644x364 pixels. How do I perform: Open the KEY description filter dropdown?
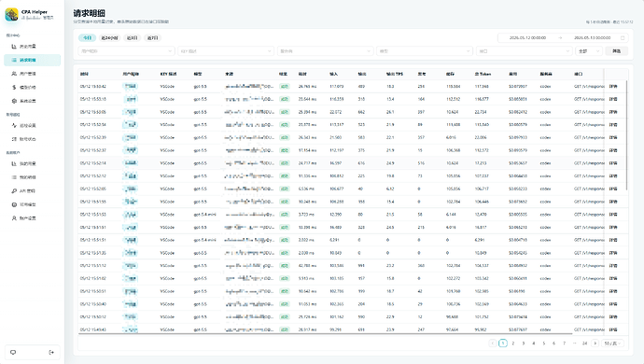click(x=226, y=51)
